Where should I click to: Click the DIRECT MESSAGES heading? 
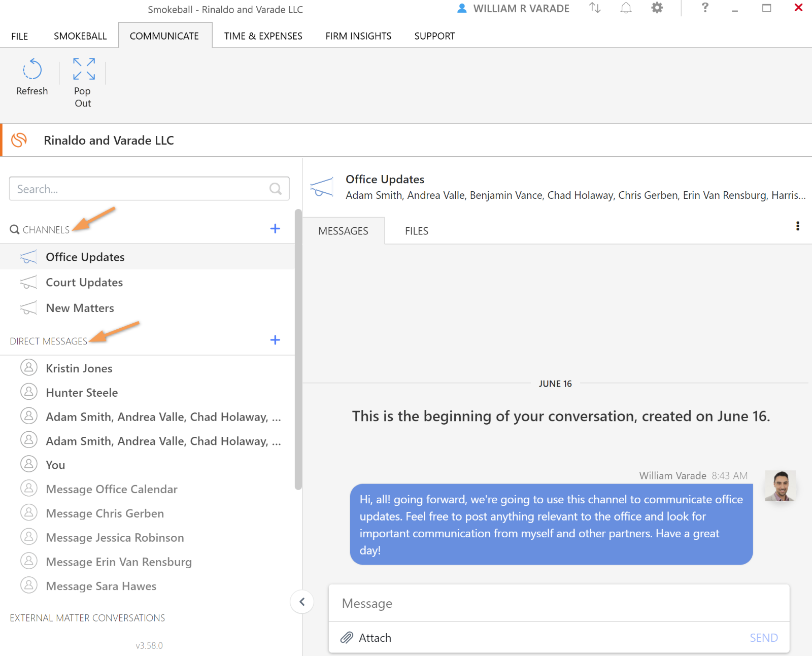(x=49, y=341)
